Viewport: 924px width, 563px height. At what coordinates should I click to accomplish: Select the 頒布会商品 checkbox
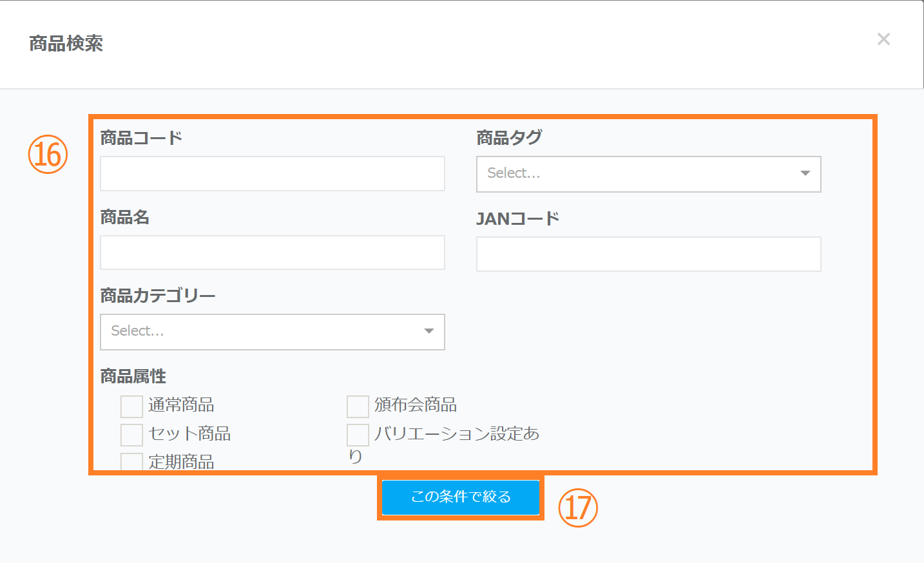click(358, 406)
